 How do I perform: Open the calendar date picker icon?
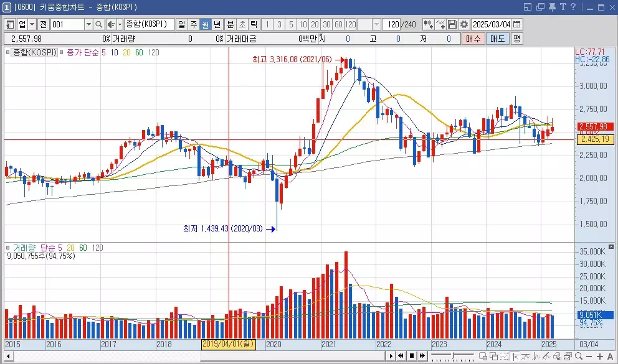click(516, 24)
